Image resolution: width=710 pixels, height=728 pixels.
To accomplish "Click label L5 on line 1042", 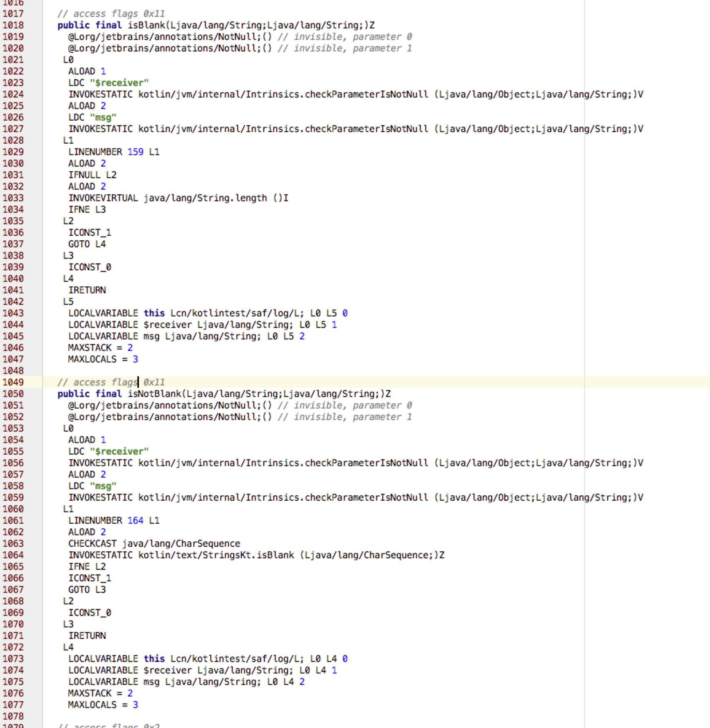I will point(68,302).
